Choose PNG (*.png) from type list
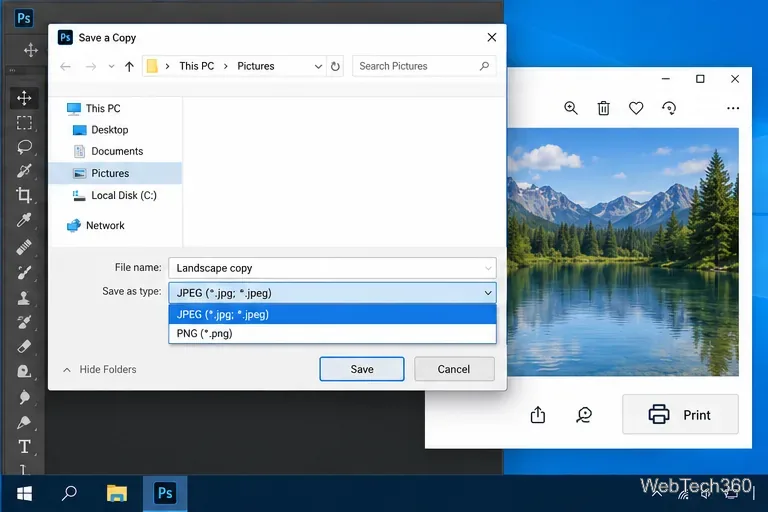The image size is (768, 512). [332, 333]
